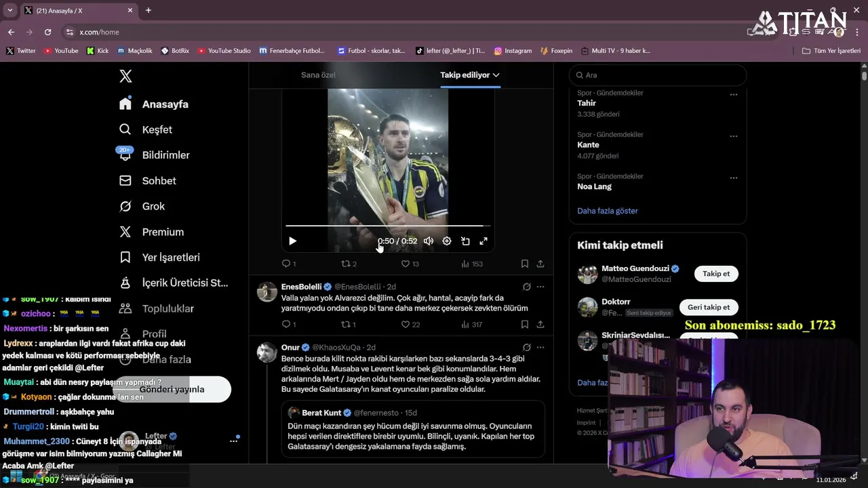Open browser tab search dropdown
868x488 pixels.
pyautogui.click(x=9, y=10)
